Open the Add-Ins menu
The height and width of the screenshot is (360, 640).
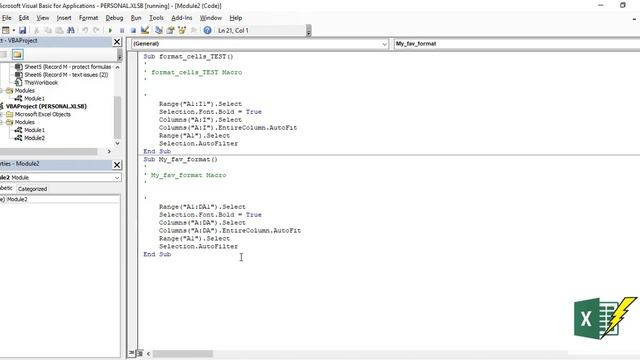pos(182,18)
